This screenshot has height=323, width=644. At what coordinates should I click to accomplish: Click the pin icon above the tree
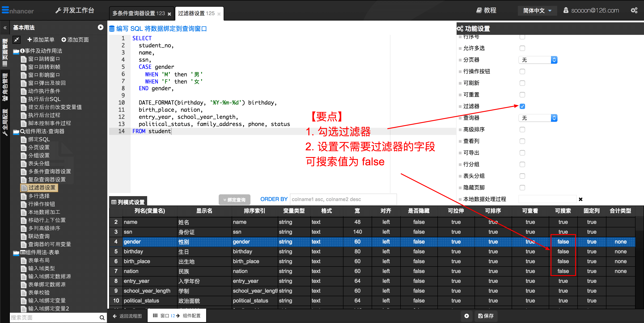[17, 40]
